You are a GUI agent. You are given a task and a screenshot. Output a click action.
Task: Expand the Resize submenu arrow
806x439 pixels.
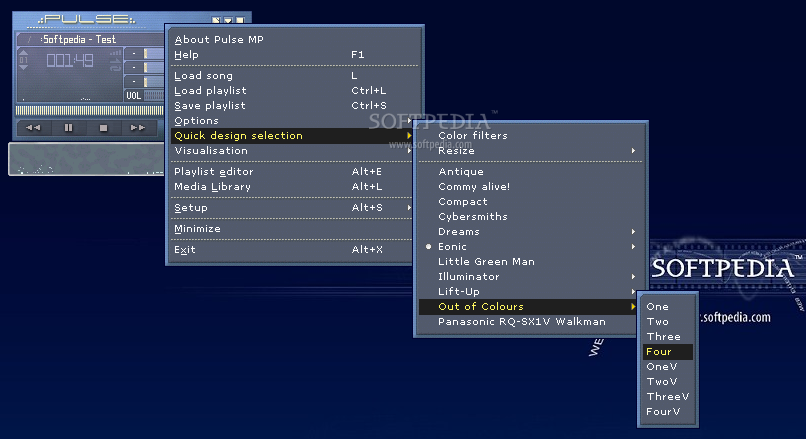pyautogui.click(x=633, y=151)
